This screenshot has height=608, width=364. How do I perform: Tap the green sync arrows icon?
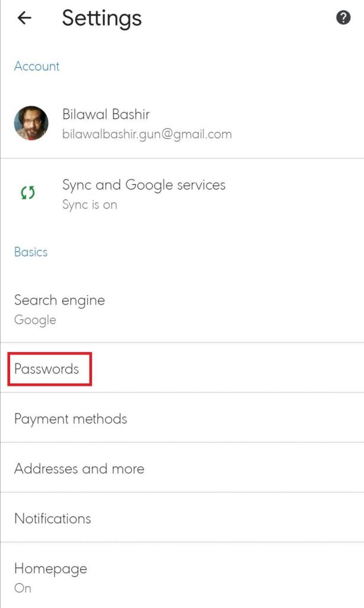(28, 193)
